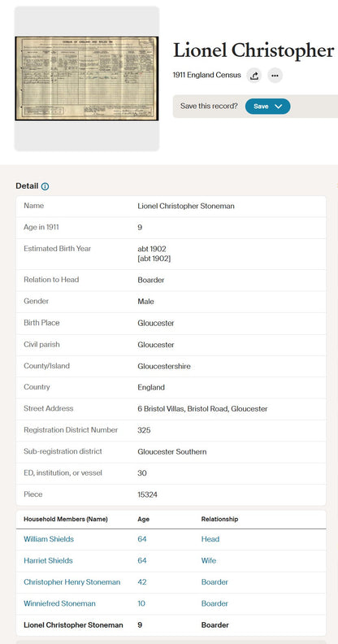This screenshot has height=644, width=338.
Task: Click the Lionel Christopher page heading
Action: click(253, 51)
